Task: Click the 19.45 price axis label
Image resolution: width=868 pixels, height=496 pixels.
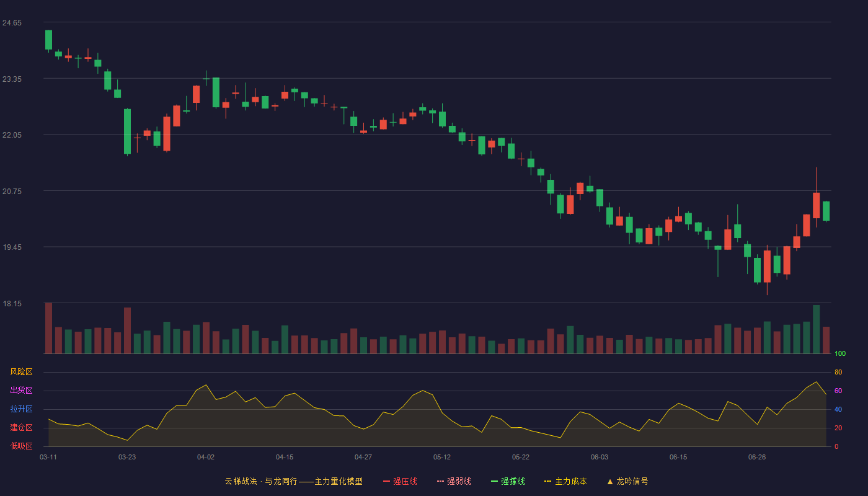Action: tap(12, 247)
